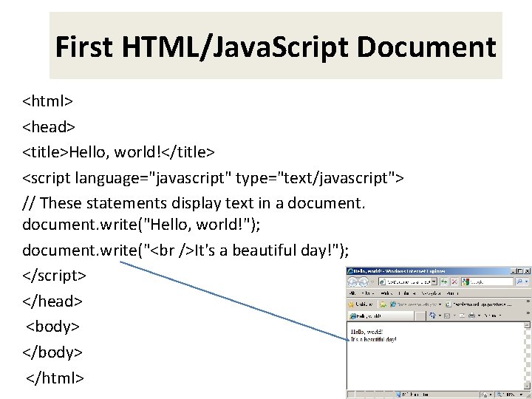Click the opening <html> tag line

point(47,101)
